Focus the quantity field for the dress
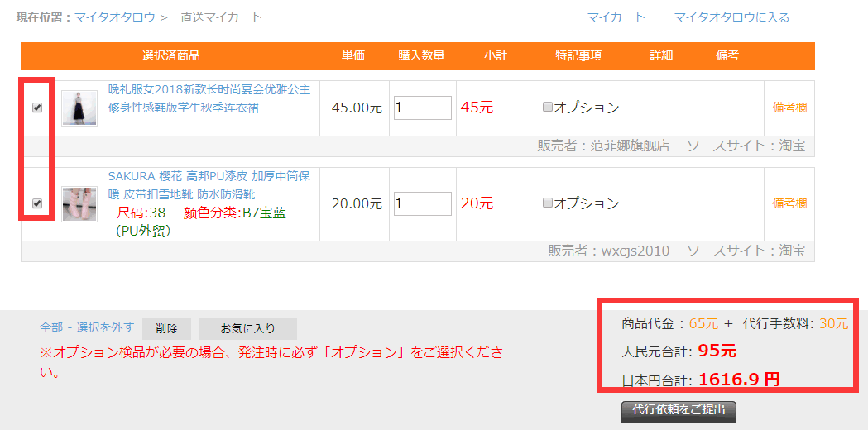Image resolution: width=868 pixels, height=430 pixels. [x=422, y=107]
